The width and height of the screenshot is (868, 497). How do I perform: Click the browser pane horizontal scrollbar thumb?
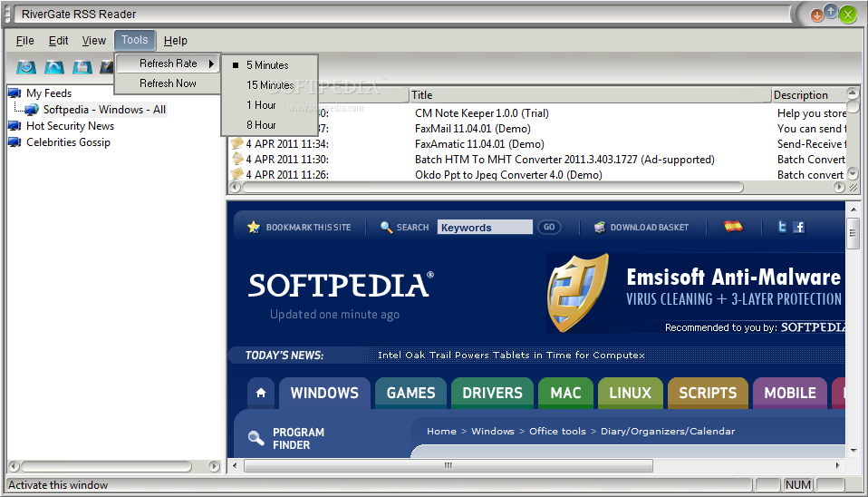click(x=448, y=465)
